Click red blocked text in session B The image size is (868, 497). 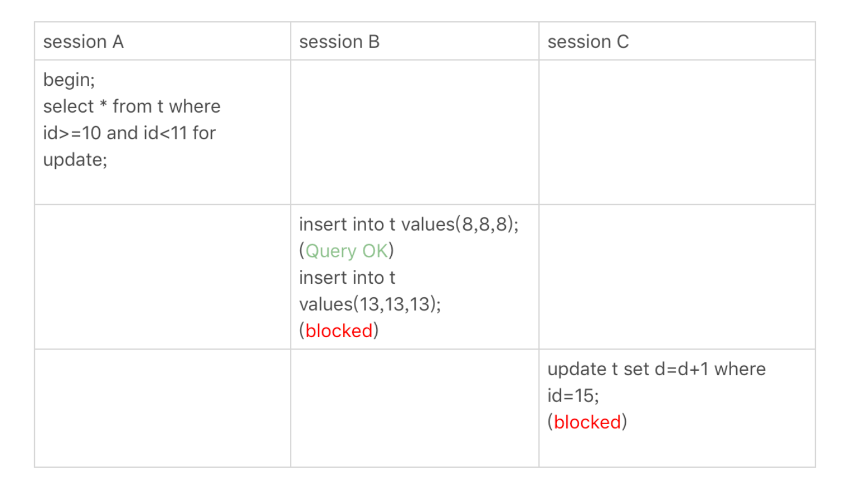coord(339,330)
